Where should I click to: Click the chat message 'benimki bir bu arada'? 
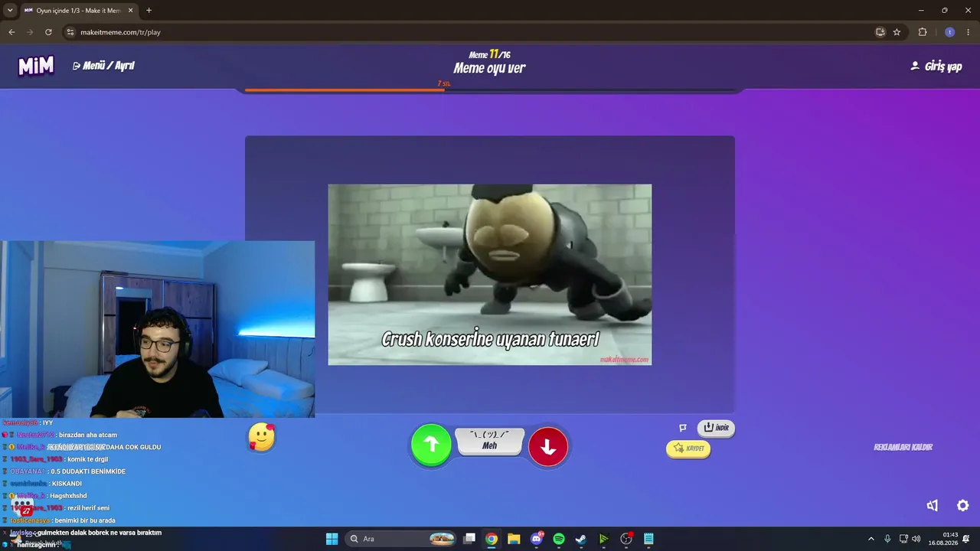(x=85, y=520)
